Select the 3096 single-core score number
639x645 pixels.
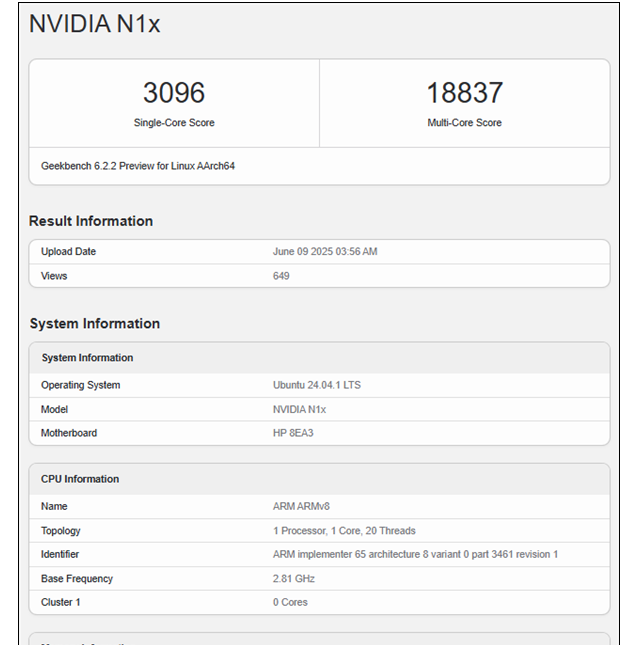pyautogui.click(x=174, y=93)
